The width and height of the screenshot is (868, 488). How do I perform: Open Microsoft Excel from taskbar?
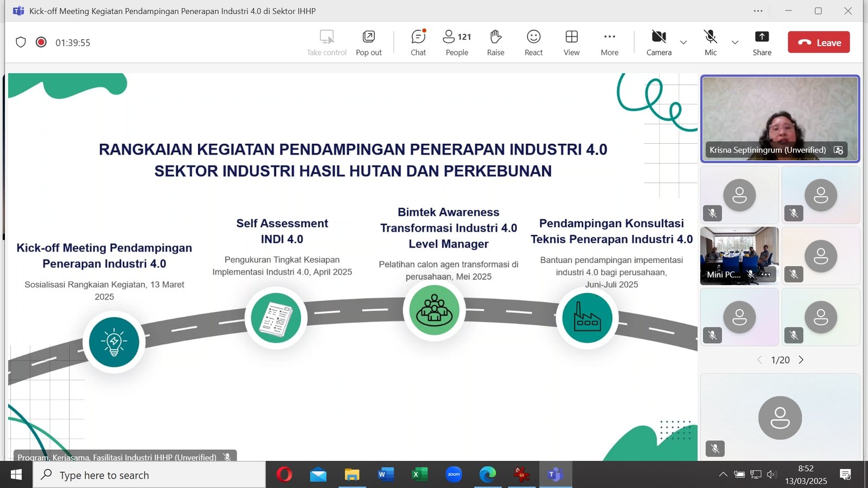point(419,475)
